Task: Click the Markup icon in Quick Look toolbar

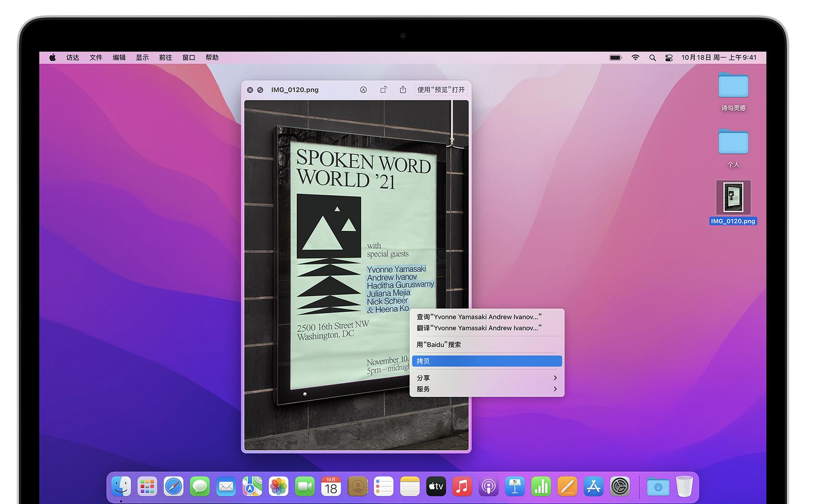Action: coord(363,90)
